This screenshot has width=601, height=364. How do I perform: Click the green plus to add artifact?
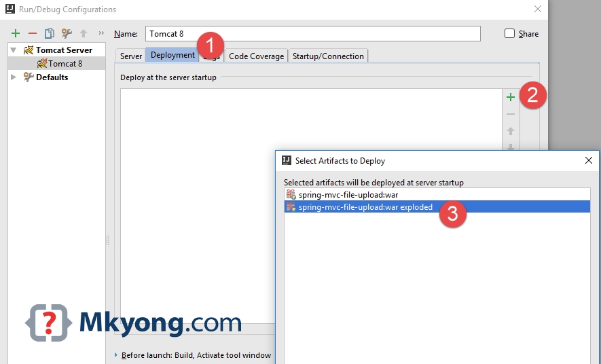click(511, 97)
